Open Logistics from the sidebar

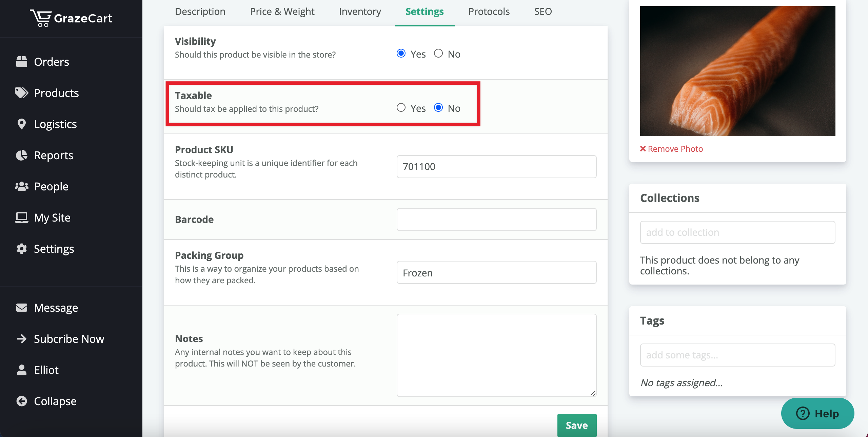[55, 124]
